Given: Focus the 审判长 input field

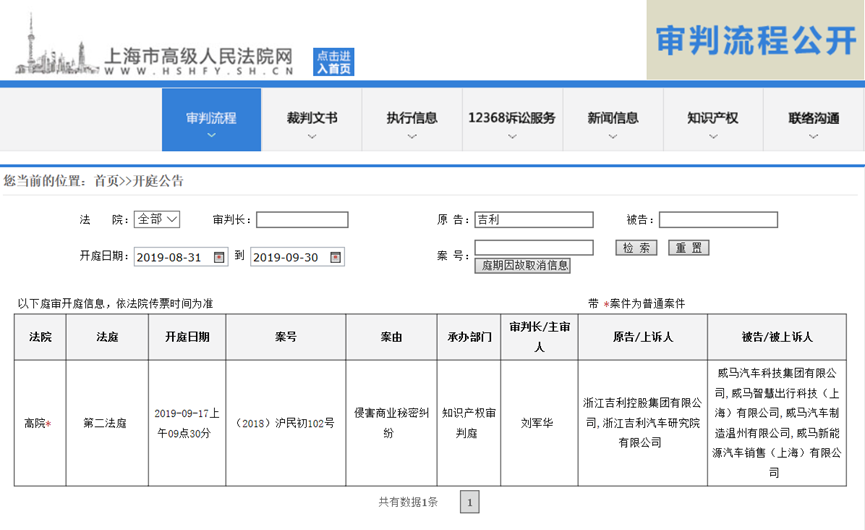Looking at the screenshot, I should point(302,220).
